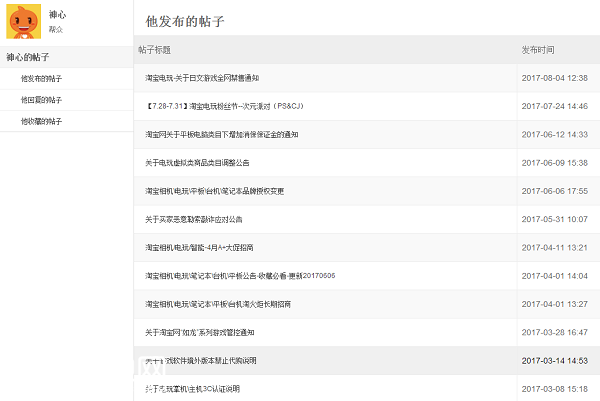Screen dimensions: 600x401
Task: Click date 2017-03-14 14:53
Action: (x=555, y=361)
